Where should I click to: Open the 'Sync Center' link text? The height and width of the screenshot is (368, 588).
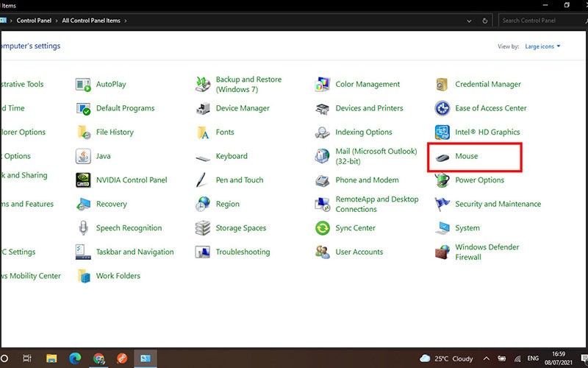(355, 228)
